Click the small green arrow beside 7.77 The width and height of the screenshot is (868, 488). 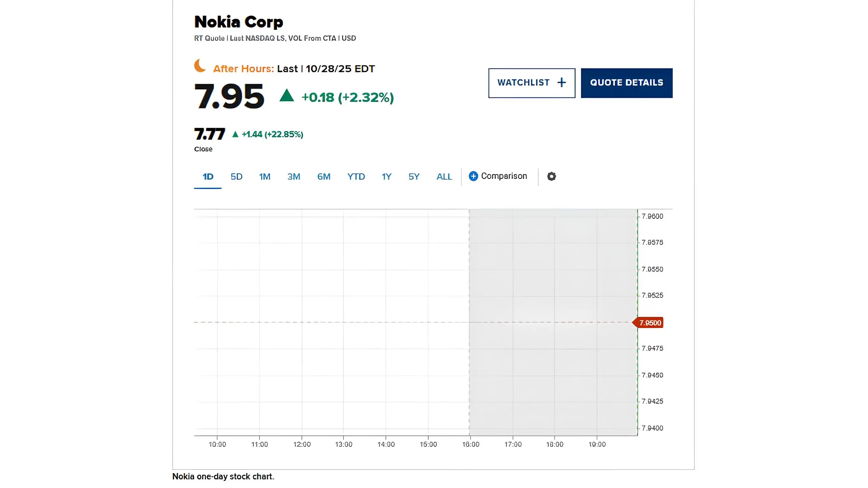click(x=235, y=134)
